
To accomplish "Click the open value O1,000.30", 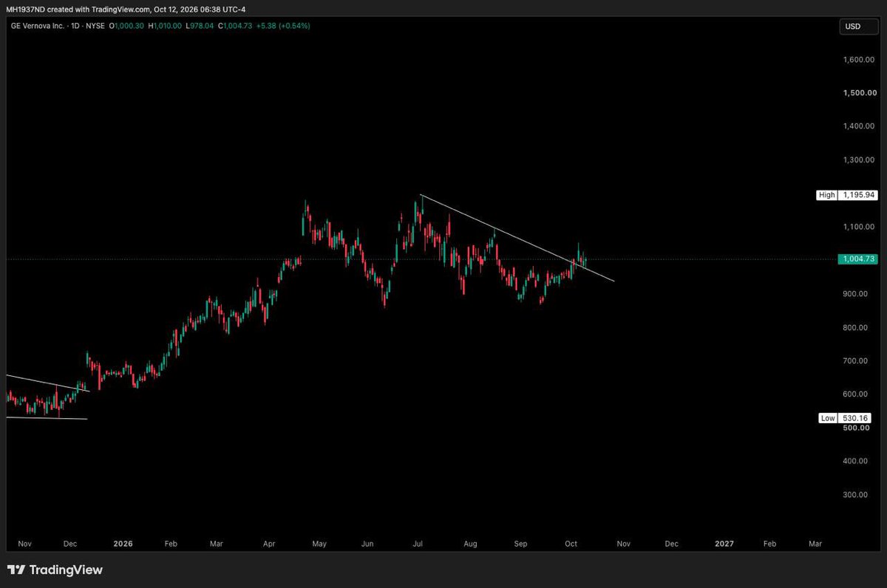I will pyautogui.click(x=128, y=26).
